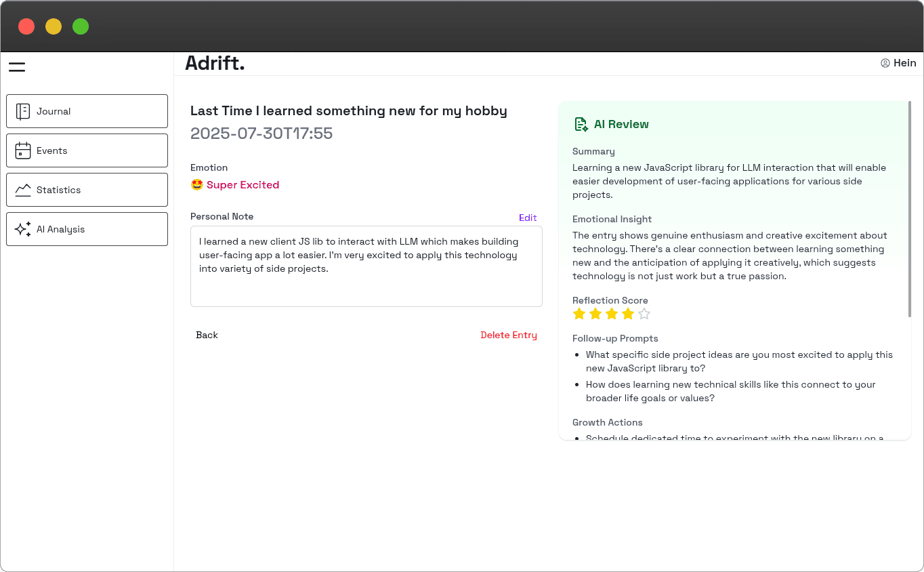This screenshot has height=572, width=924.
Task: Toggle the hamburger sidebar menu
Action: click(x=17, y=66)
